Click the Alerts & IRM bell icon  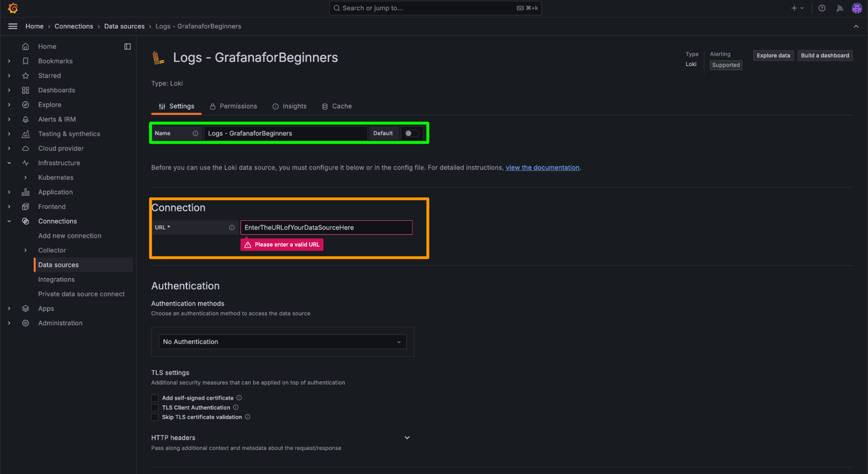[26, 119]
